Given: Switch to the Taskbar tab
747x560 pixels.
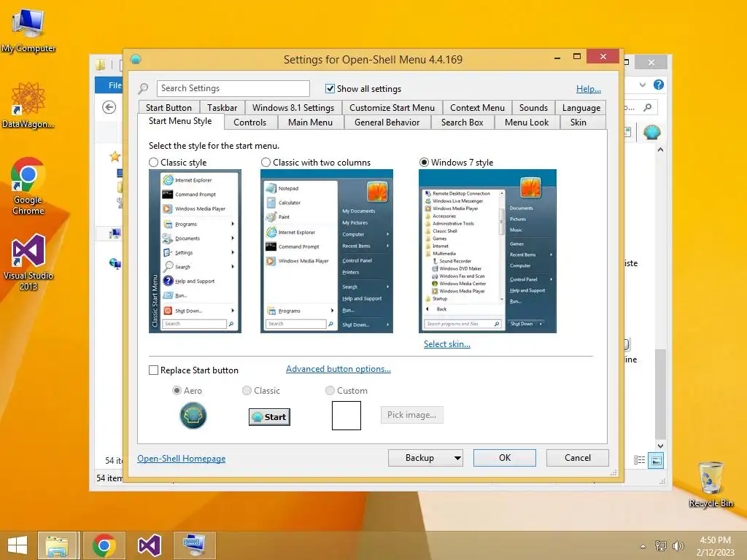Looking at the screenshot, I should coord(222,108).
